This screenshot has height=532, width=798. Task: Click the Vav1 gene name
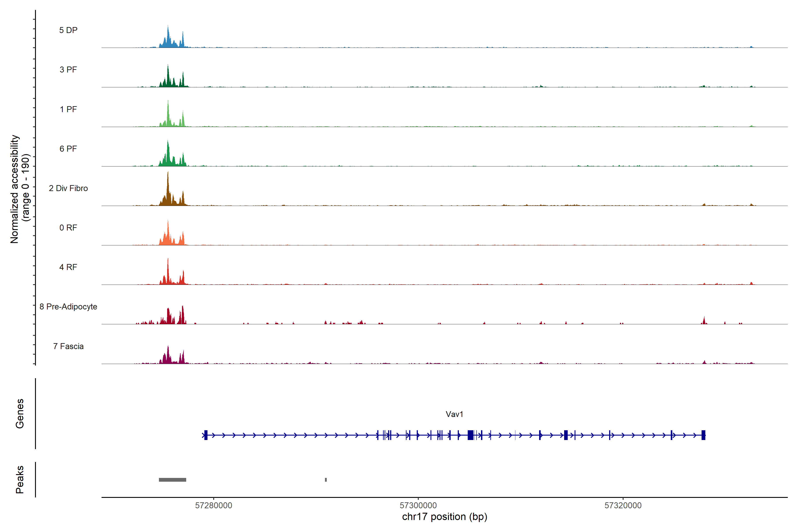click(454, 414)
